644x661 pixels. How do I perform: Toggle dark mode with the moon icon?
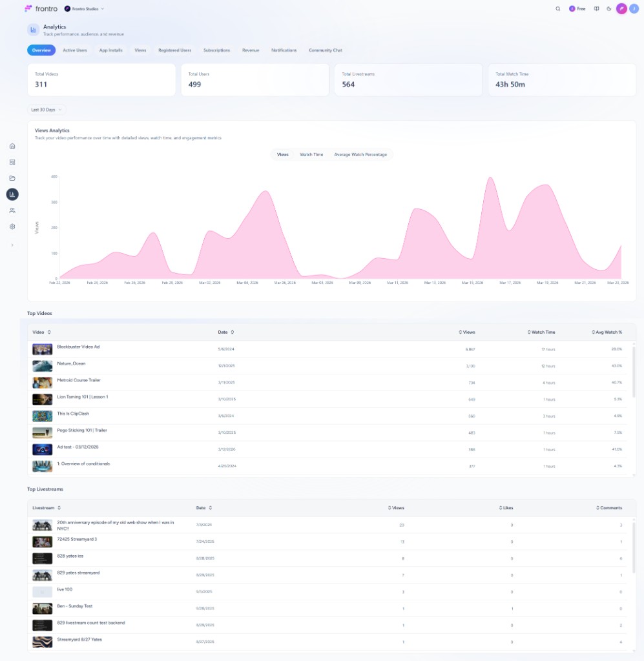(609, 9)
